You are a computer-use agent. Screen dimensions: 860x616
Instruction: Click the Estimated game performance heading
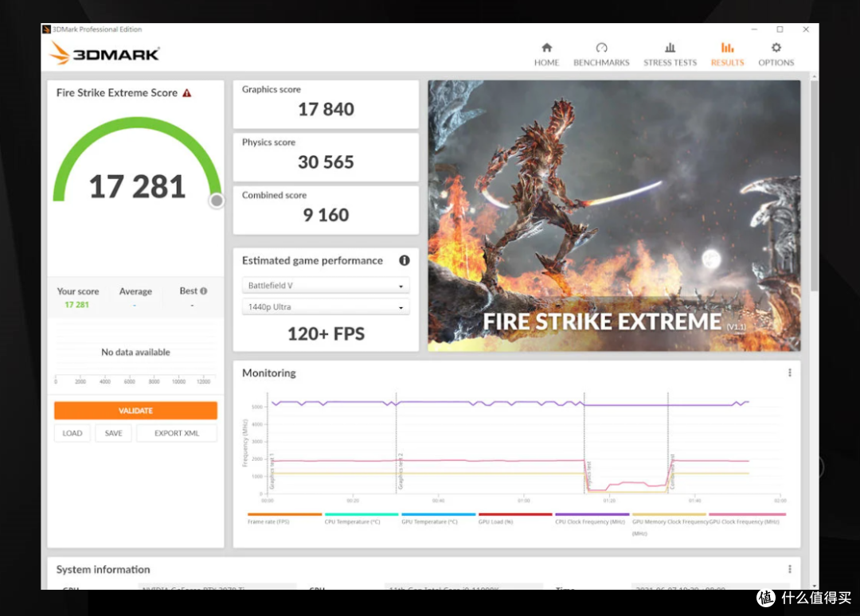point(312,261)
